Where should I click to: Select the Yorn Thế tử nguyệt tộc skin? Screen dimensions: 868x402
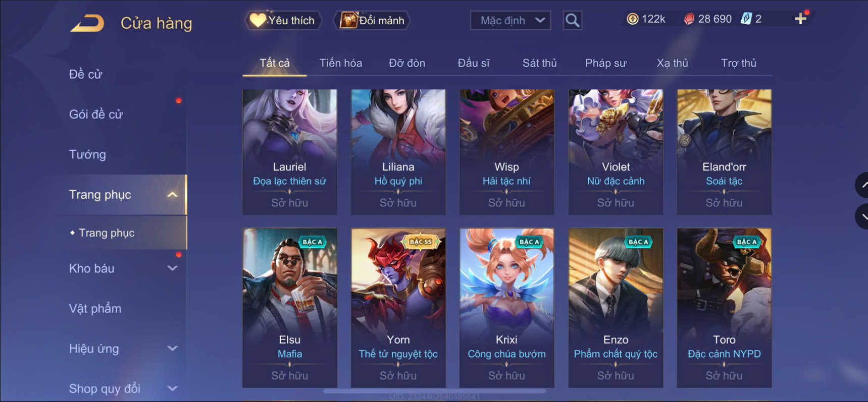pos(398,308)
